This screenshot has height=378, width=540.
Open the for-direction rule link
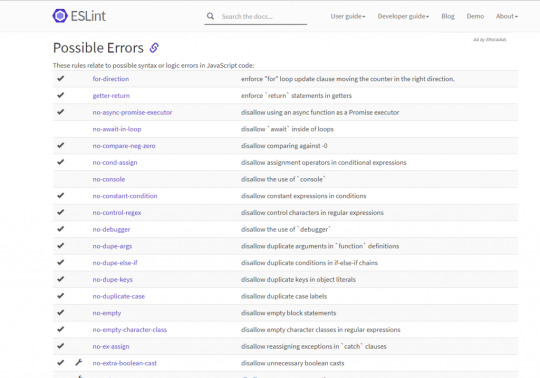coord(111,79)
